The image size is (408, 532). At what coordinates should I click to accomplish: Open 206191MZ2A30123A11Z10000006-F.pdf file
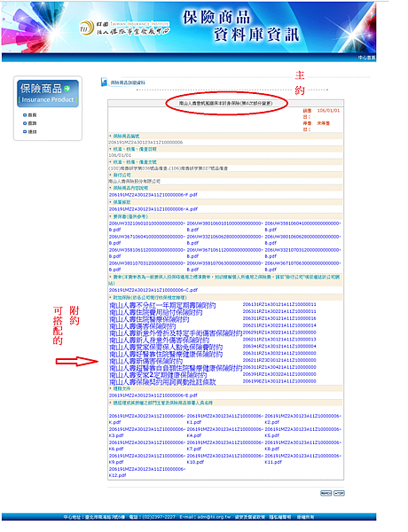tap(153, 195)
